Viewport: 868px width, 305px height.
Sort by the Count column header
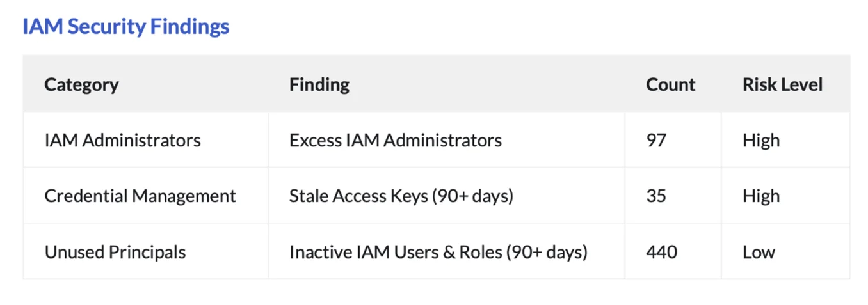670,84
